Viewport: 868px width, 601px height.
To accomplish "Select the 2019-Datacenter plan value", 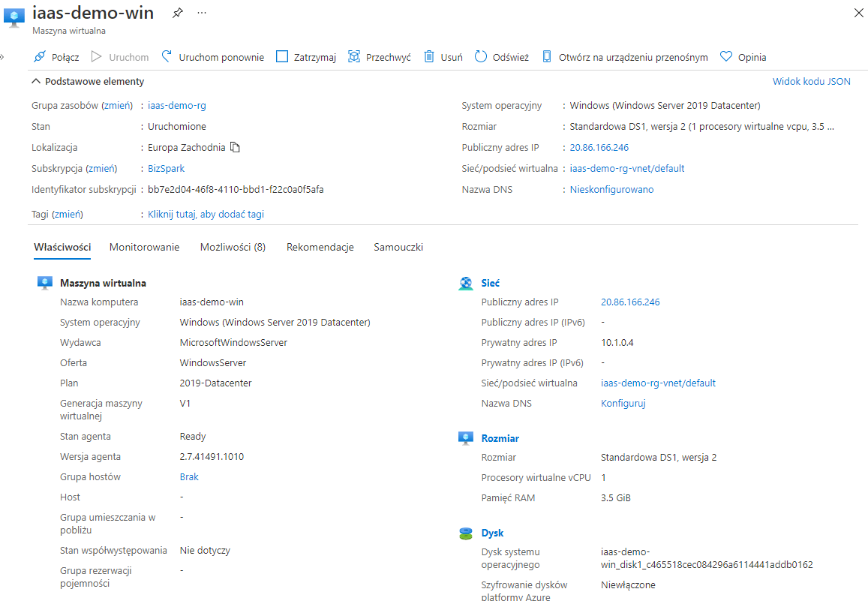I will coord(215,383).
